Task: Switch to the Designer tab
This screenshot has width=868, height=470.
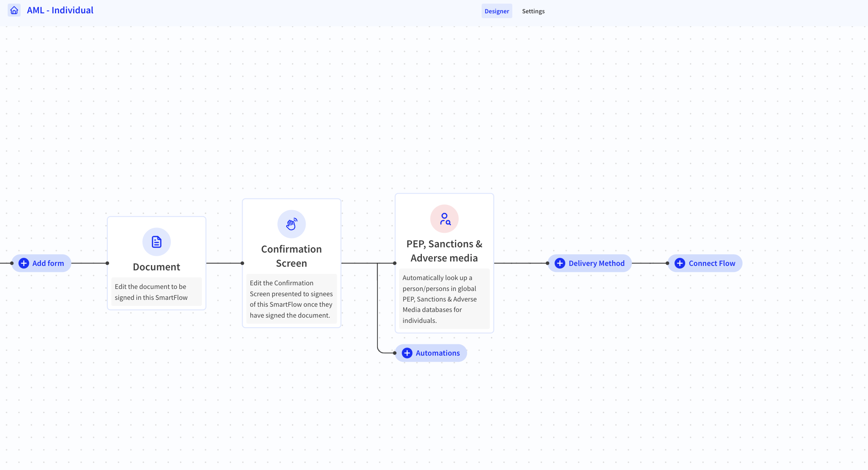Action: [x=497, y=11]
